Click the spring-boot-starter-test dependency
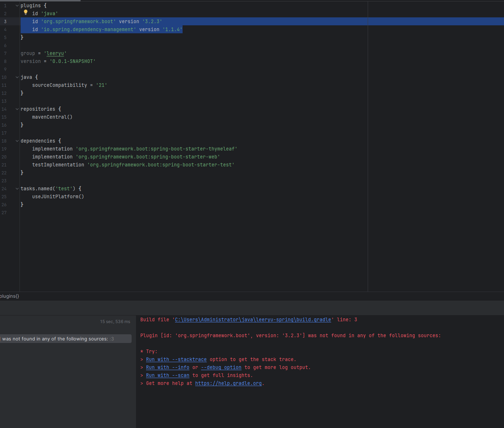 [161, 165]
